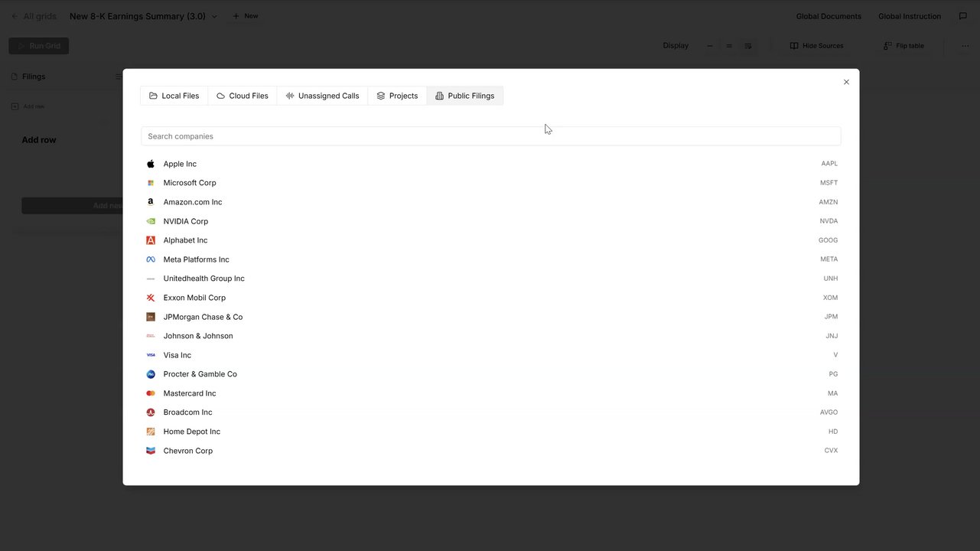
Task: Click Johnson & Johnson
Action: 491,336
